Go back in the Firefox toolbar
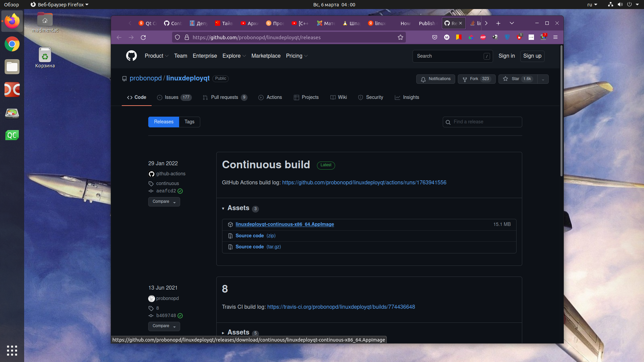The image size is (644, 362). (x=119, y=37)
